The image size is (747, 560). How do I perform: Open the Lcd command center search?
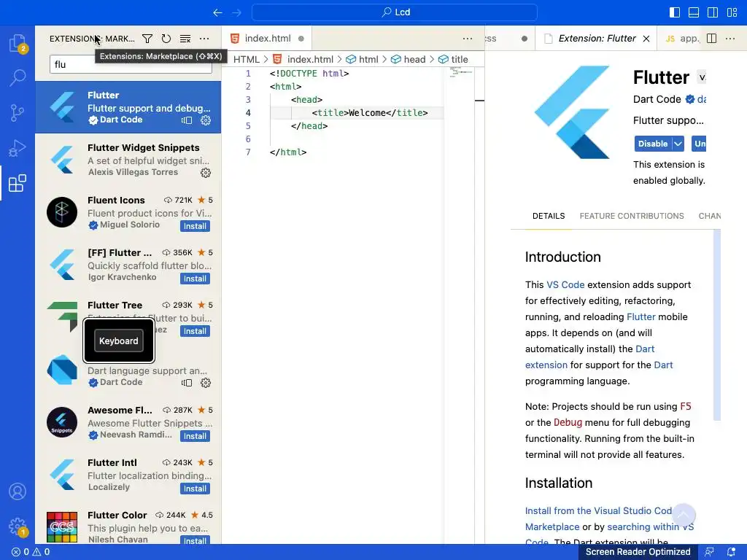(x=395, y=12)
